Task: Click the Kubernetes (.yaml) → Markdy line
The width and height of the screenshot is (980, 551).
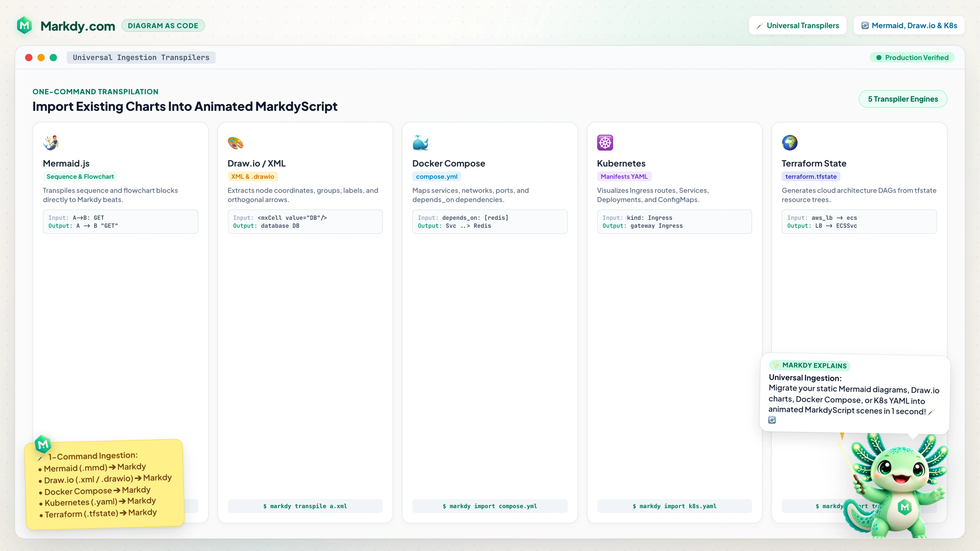Action: tap(97, 502)
